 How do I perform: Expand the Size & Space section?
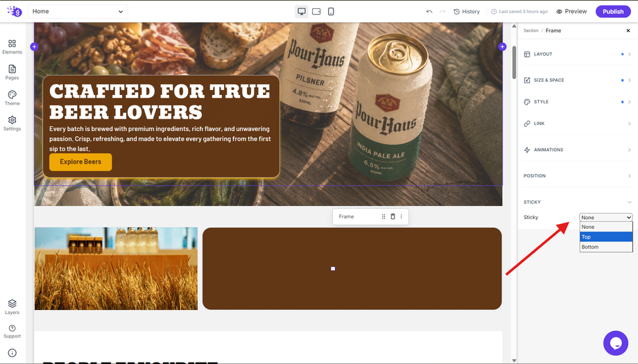578,80
